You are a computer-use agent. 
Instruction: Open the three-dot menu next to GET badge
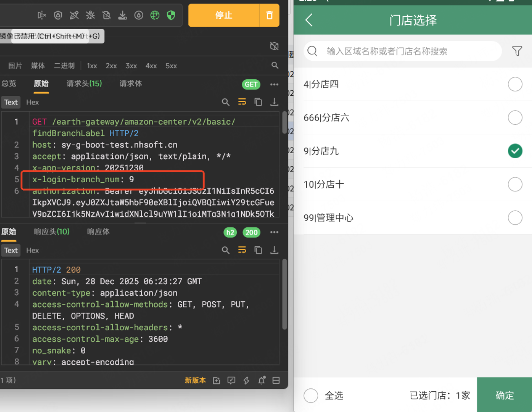(x=274, y=84)
